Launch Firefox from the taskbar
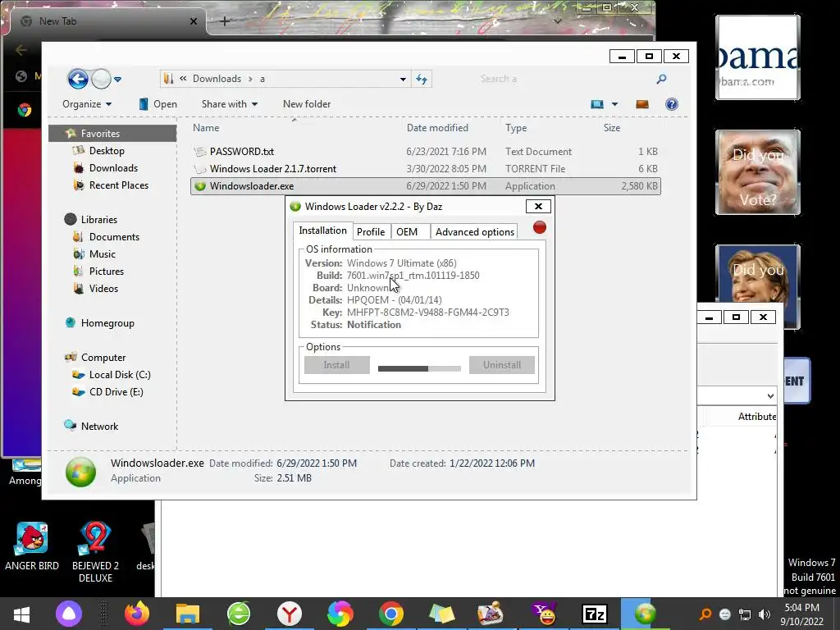The width and height of the screenshot is (840, 630). (137, 614)
